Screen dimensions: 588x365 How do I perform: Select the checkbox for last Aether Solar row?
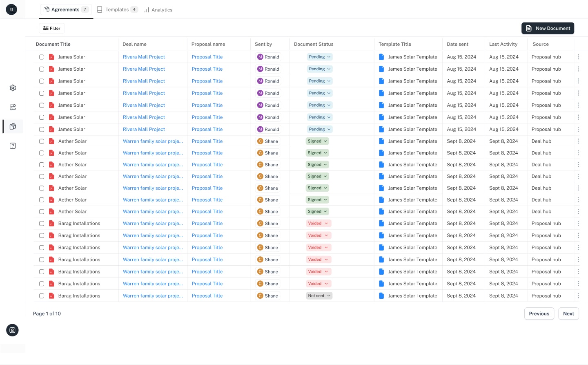[x=42, y=212]
